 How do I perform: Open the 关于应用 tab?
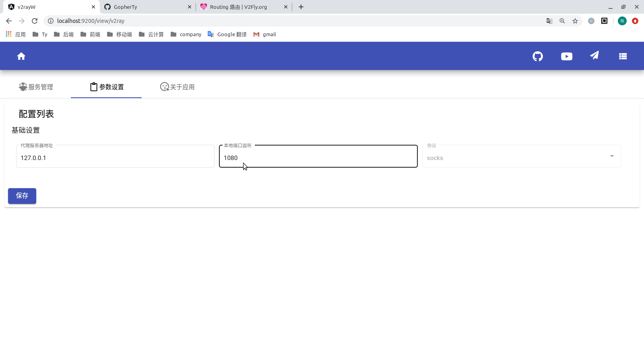177,87
